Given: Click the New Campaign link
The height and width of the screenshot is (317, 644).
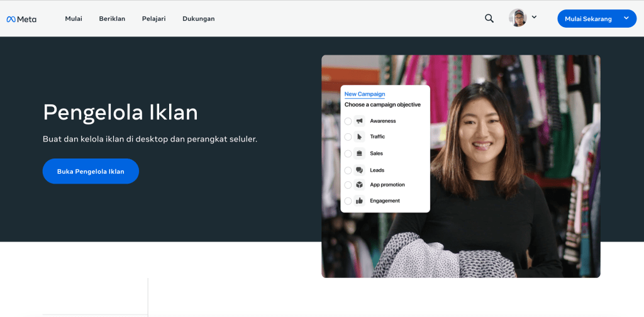Looking at the screenshot, I should (x=365, y=94).
